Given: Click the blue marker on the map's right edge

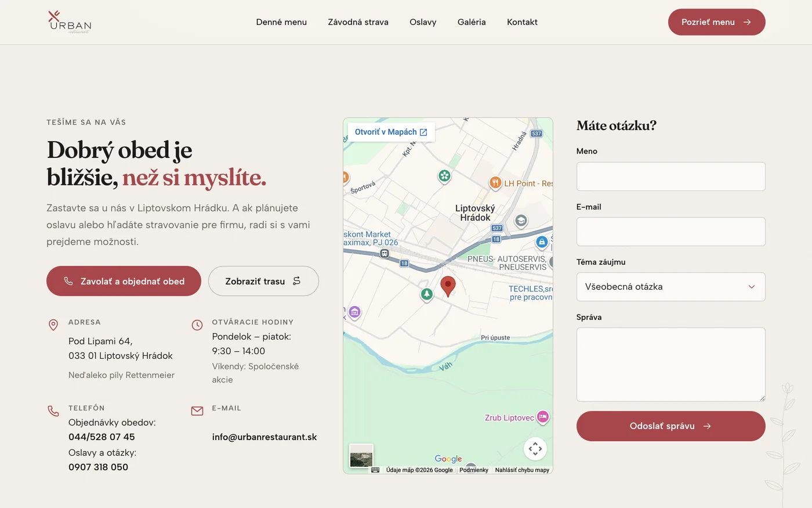Looking at the screenshot, I should pos(542,242).
